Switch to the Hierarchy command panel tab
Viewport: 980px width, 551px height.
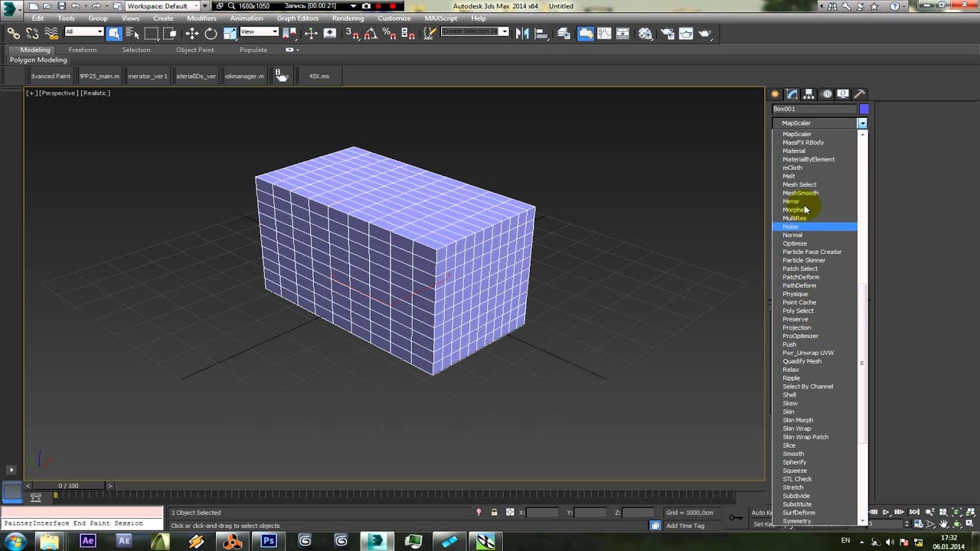[x=809, y=94]
